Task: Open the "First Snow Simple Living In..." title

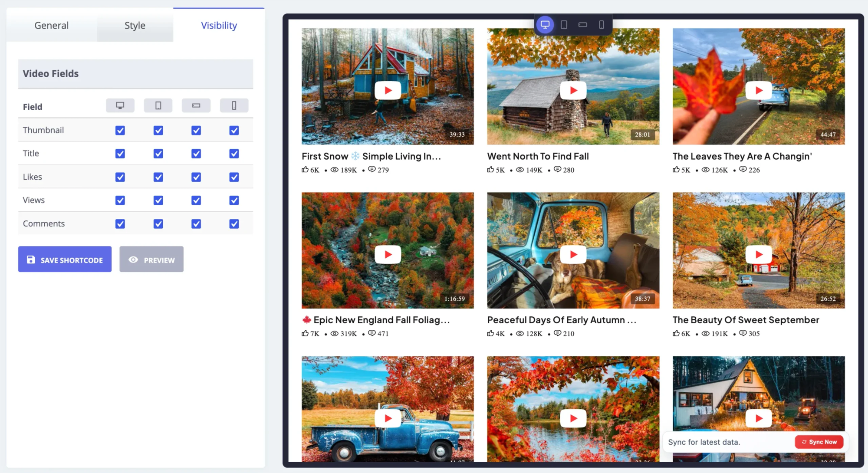Action: [371, 156]
